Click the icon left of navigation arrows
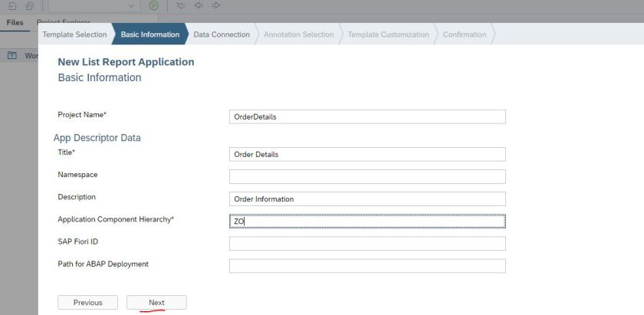The image size is (644, 315). [180, 5]
